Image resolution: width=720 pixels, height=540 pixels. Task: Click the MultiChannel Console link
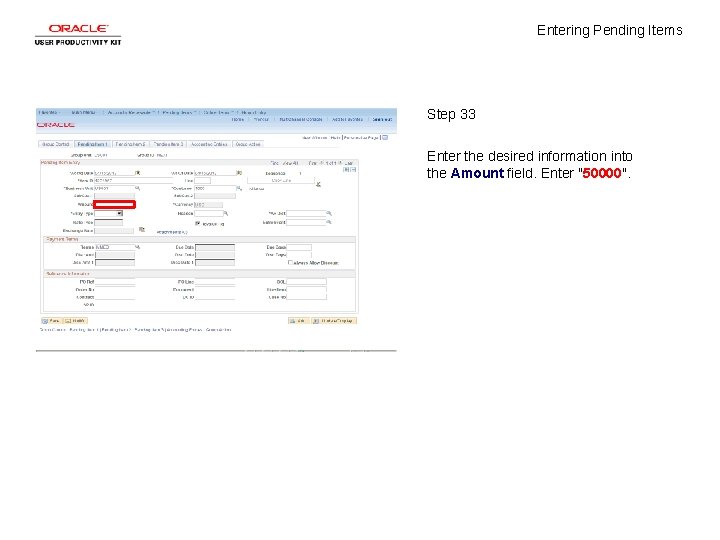click(301, 119)
